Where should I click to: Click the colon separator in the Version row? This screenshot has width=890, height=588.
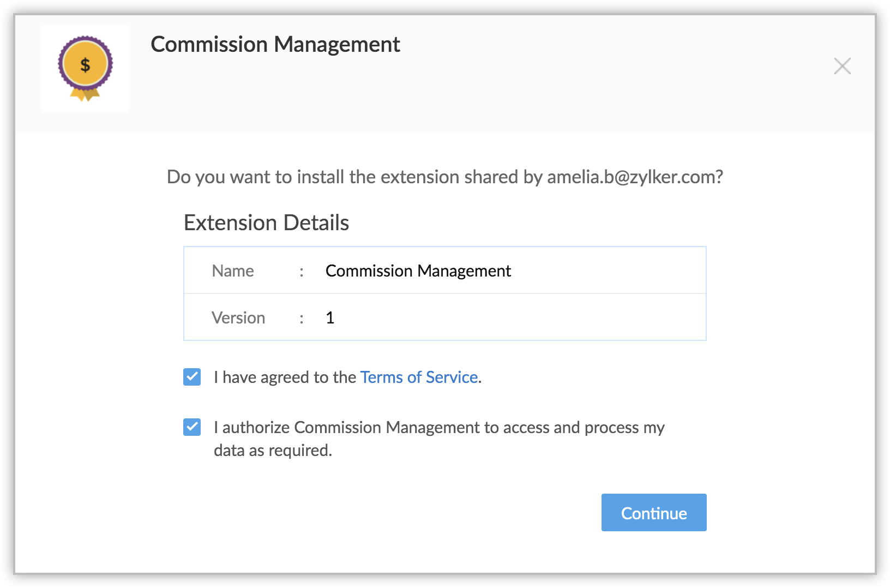(x=302, y=319)
